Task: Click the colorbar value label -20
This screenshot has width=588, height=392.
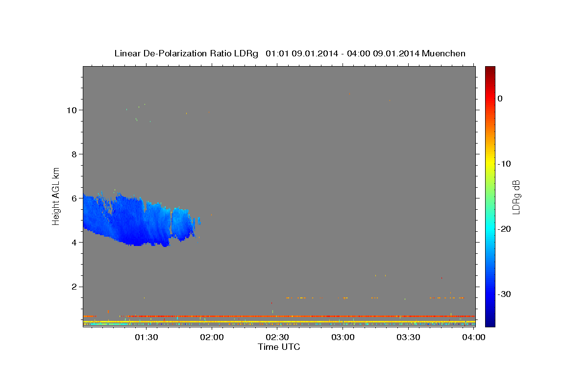Action: [x=505, y=229]
